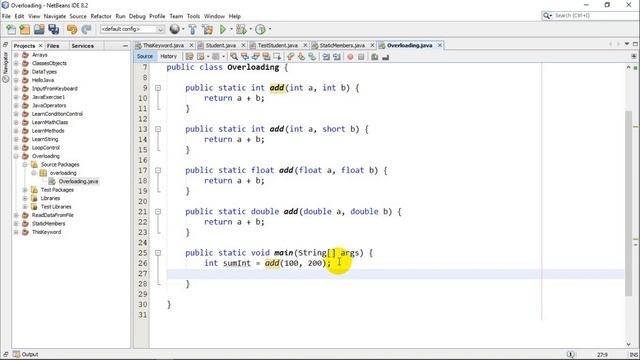Collapse the main method fold at line 25
640x360 pixels.
[158, 253]
